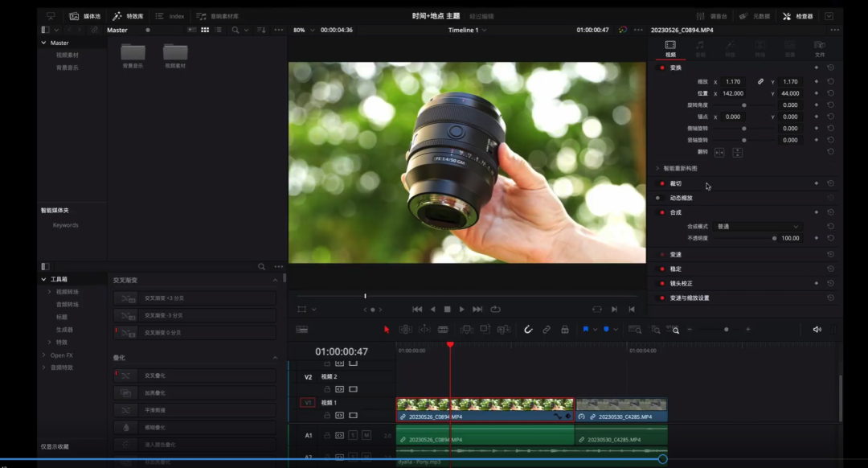Select the arrow Selection Mode tool
This screenshot has width=868, height=468.
pyautogui.click(x=387, y=330)
